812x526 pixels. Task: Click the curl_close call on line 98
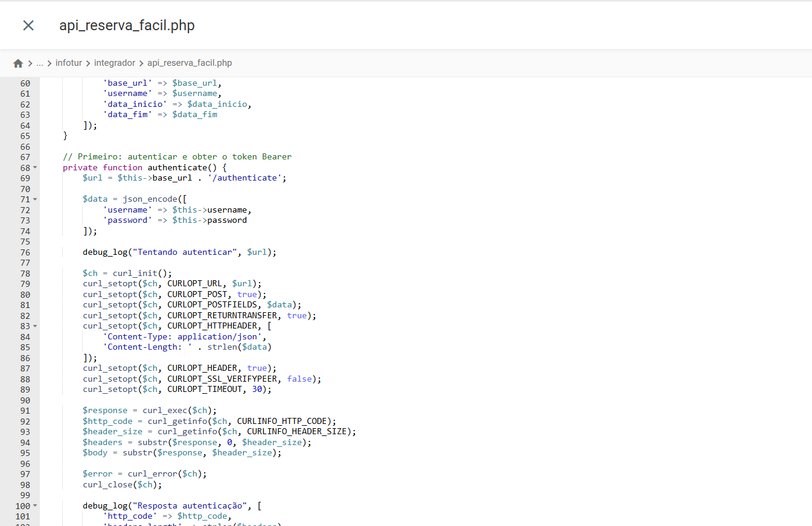tap(107, 484)
